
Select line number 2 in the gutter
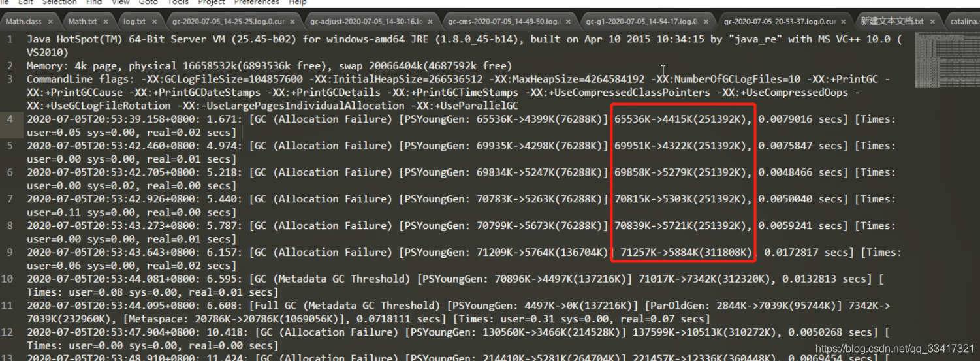10,66
